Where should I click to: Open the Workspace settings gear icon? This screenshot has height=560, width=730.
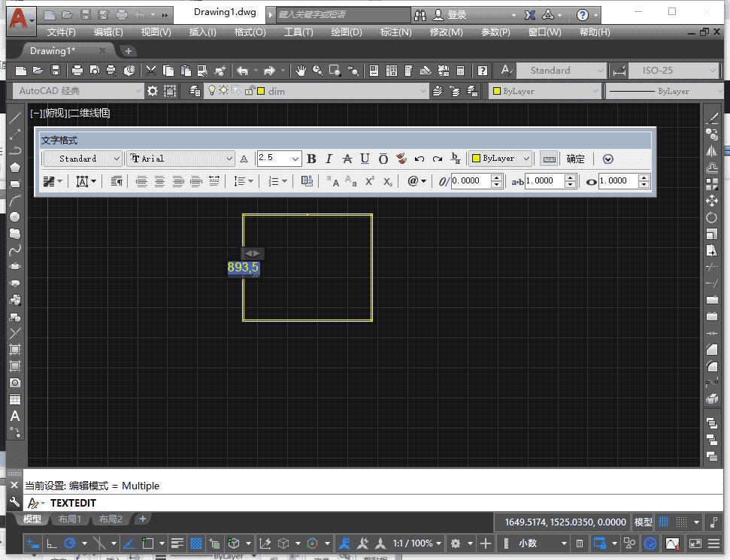pyautogui.click(x=152, y=91)
